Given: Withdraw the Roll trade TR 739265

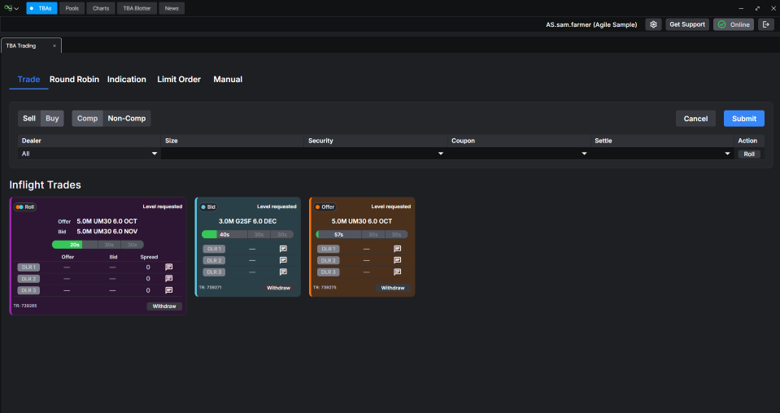Looking at the screenshot, I should click(164, 306).
